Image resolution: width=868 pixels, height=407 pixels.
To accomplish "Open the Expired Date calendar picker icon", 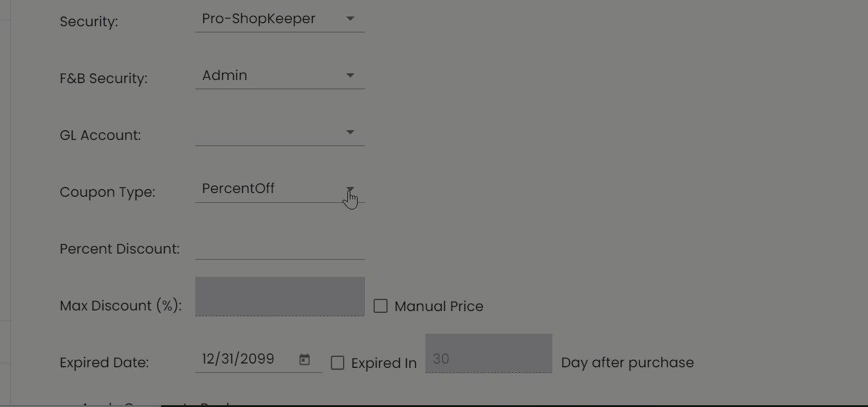I will (x=305, y=360).
